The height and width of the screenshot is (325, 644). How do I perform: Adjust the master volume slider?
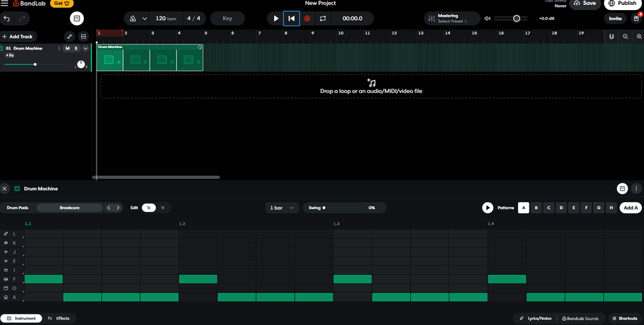coord(511,19)
